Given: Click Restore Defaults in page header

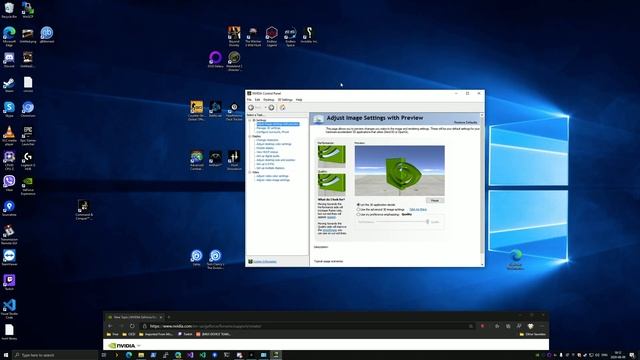Looking at the screenshot, I should pos(465,122).
